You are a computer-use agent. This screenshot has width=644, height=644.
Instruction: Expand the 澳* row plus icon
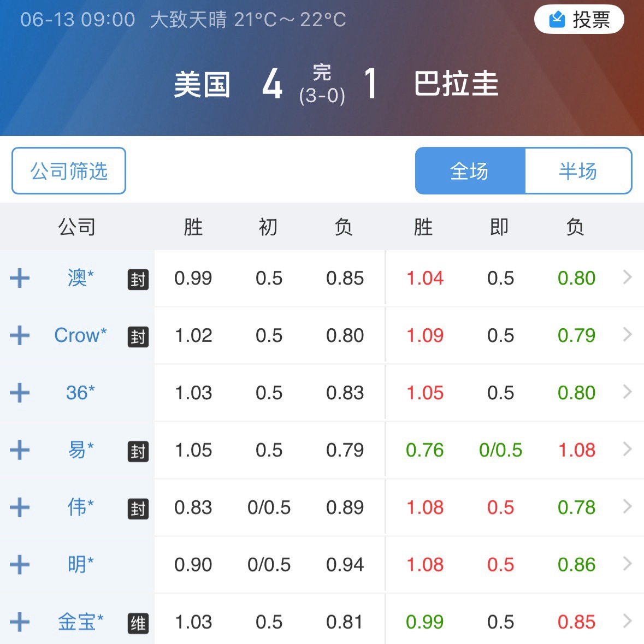[20, 278]
